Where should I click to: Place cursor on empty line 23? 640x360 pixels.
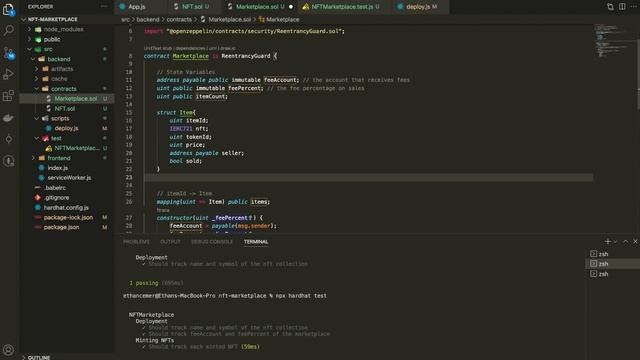coord(368,178)
